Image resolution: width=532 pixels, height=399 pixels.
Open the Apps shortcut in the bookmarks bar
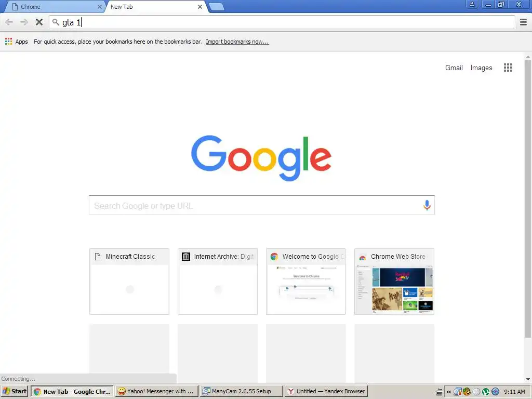16,42
